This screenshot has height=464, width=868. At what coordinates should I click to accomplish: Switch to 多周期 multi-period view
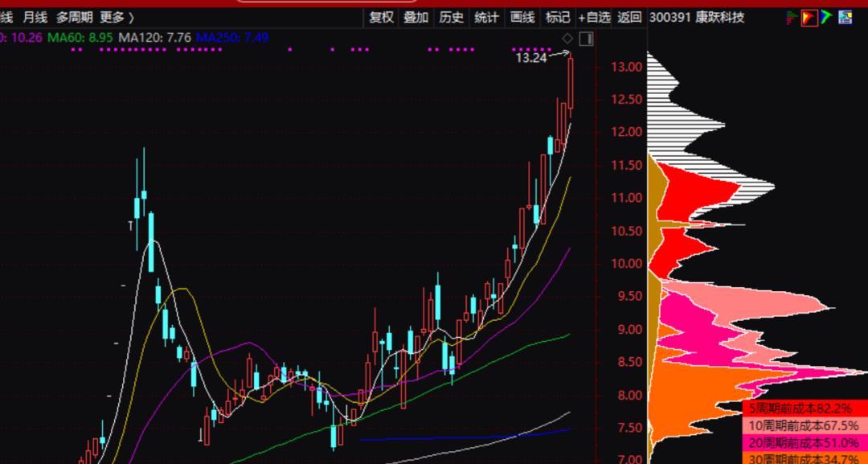pyautogui.click(x=74, y=18)
